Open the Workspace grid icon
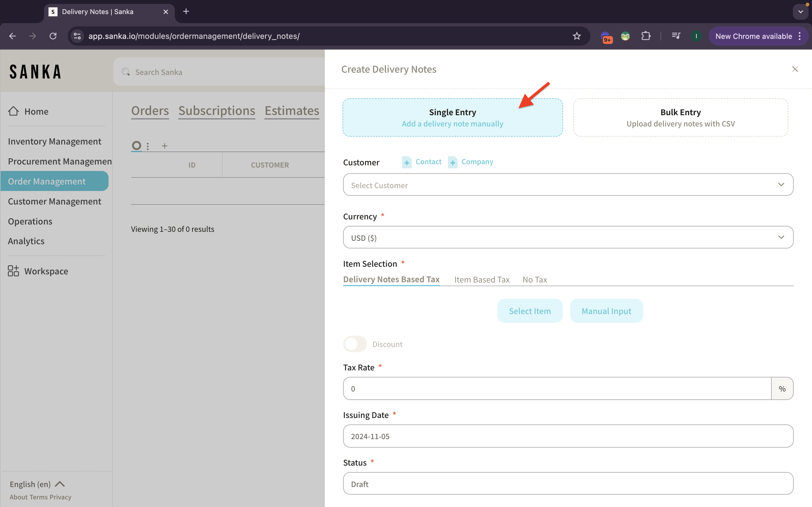The image size is (812, 507). point(14,271)
